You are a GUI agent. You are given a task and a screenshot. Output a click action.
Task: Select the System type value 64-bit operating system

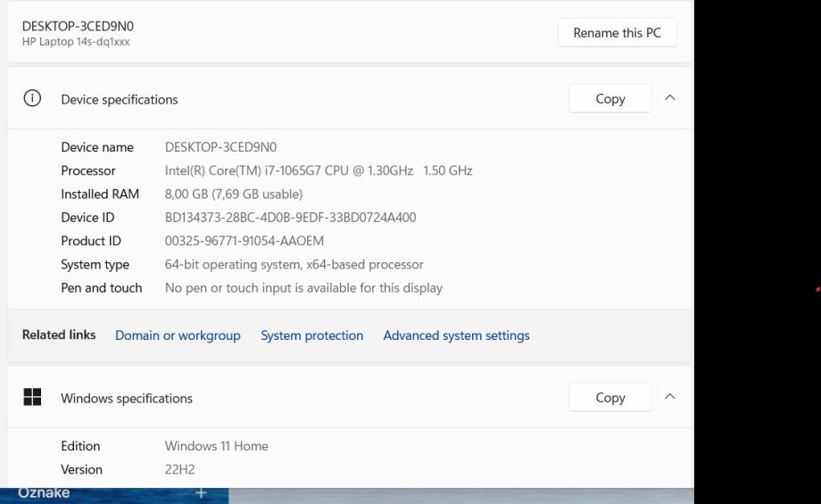pyautogui.click(x=294, y=265)
